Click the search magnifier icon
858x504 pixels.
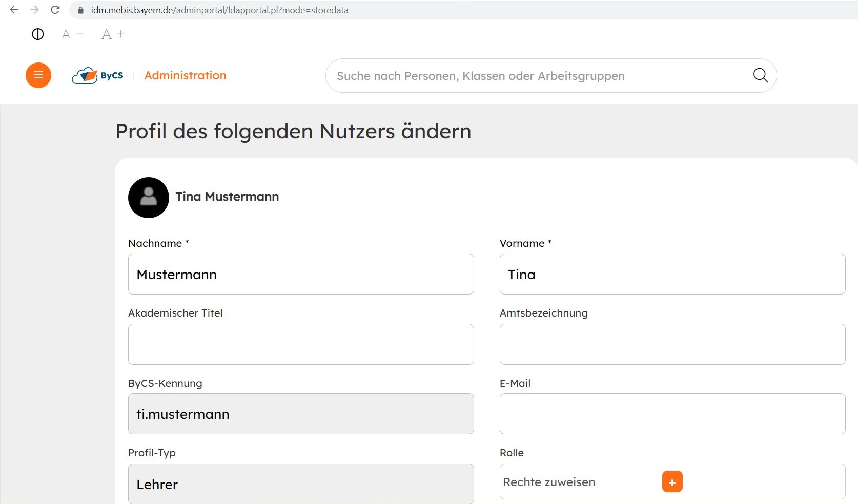point(760,75)
